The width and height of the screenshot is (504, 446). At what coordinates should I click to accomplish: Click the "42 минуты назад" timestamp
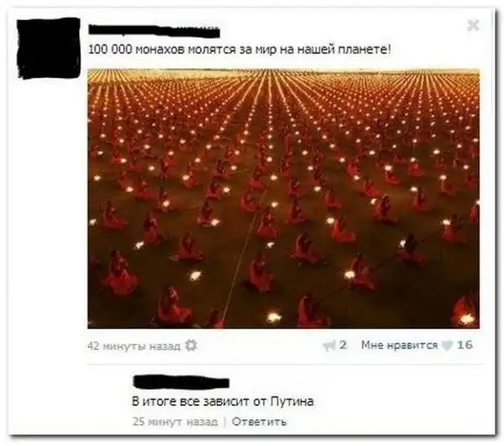point(134,346)
